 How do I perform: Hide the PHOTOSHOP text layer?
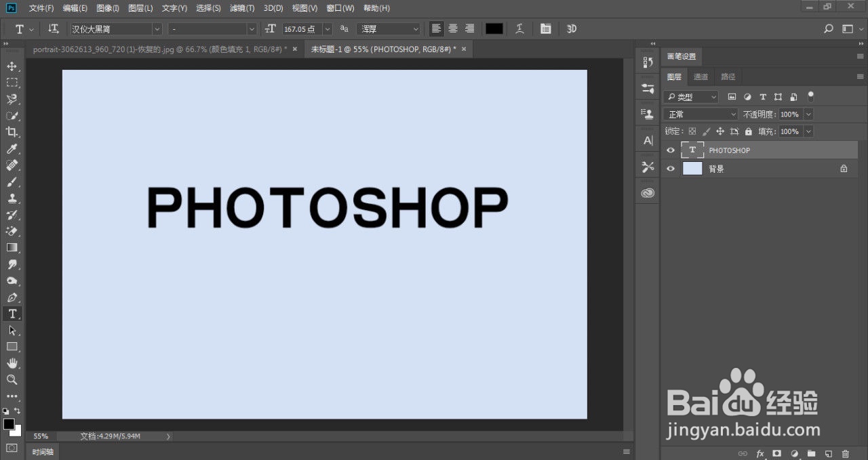pos(671,150)
